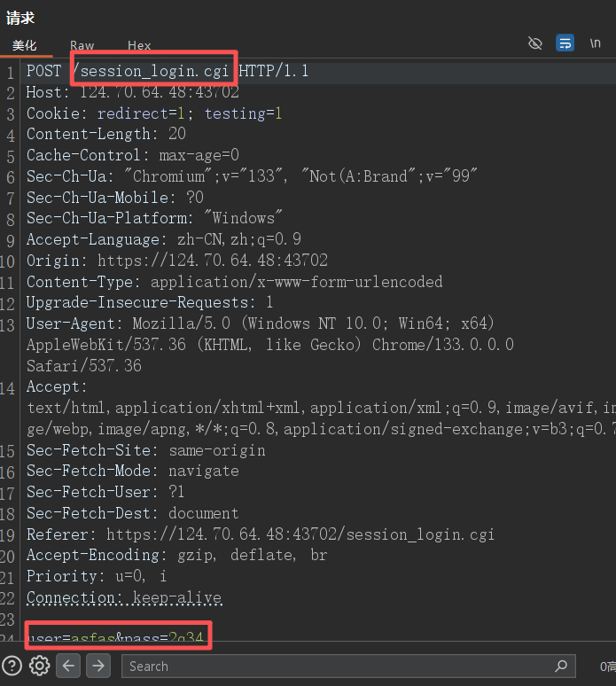Viewport: 616px width, 686px height.
Task: Click the Referer header URL
Action: coord(300,534)
